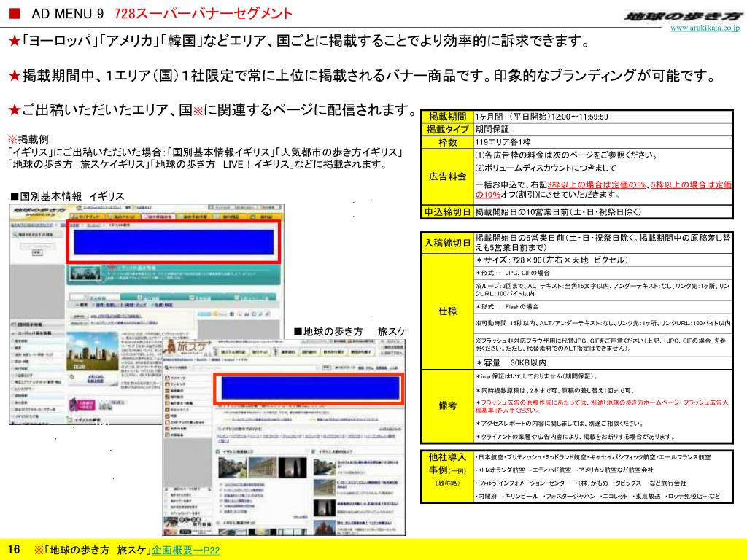The width and height of the screenshot is (747, 560).
Task: Click the 広告料金 header cell
Action: point(447,176)
